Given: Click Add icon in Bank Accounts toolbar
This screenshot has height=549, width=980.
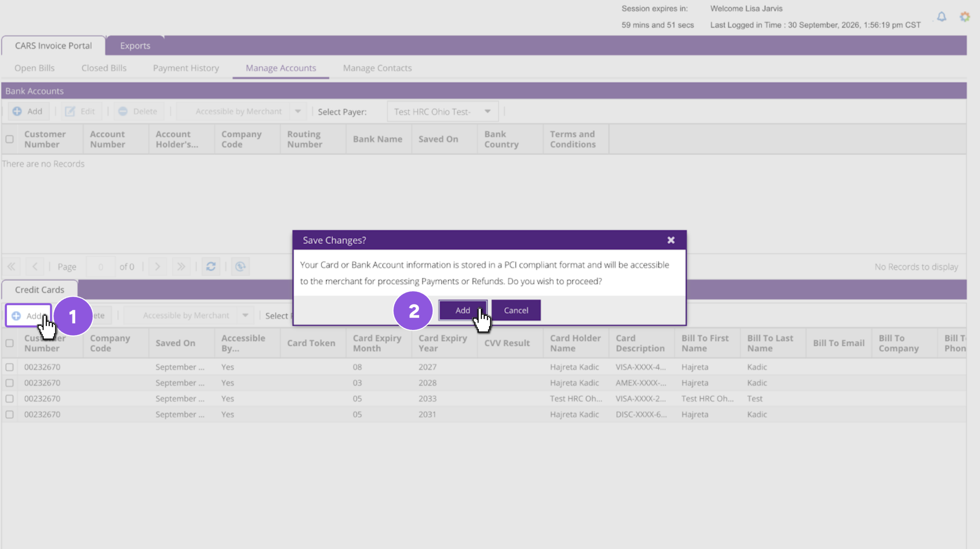Looking at the screenshot, I should (x=17, y=111).
